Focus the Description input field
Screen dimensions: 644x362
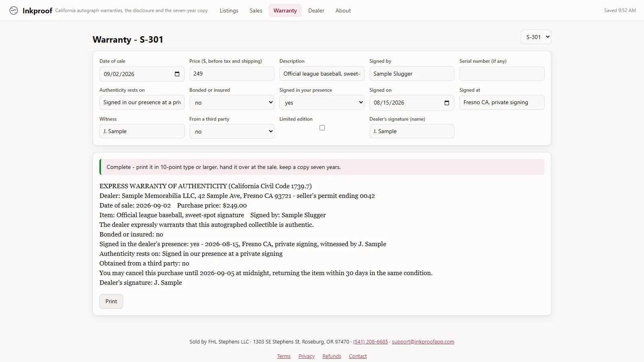click(x=322, y=74)
